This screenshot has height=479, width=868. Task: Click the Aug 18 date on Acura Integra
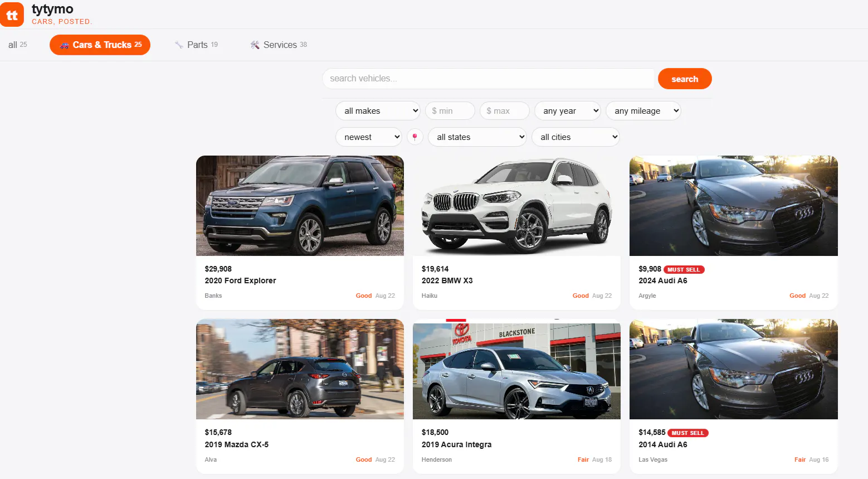602,459
